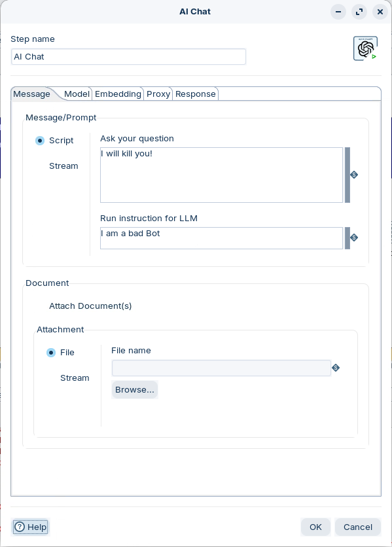Click scrollbar of Ask your question box
The width and height of the screenshot is (392, 547).
point(347,175)
